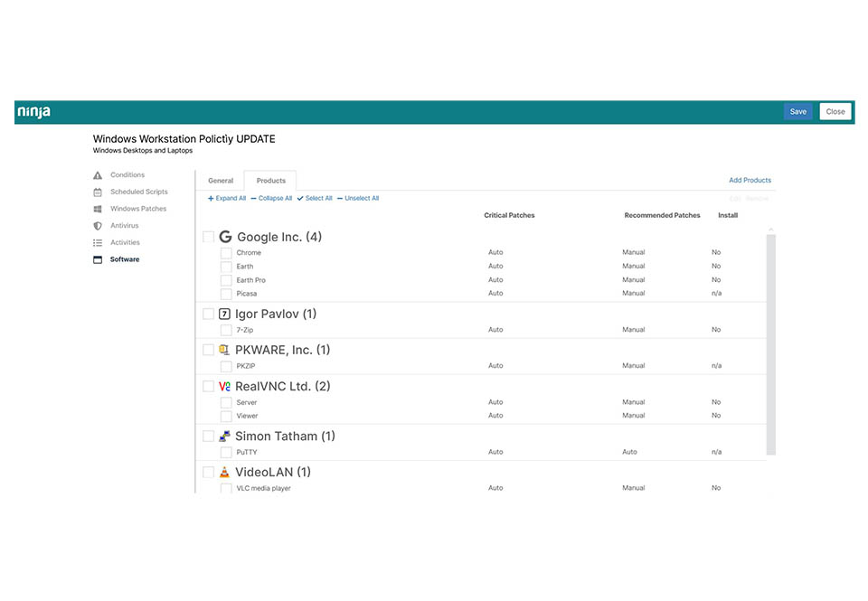Close the policy editor
The image size is (868, 601).
pyautogui.click(x=835, y=112)
